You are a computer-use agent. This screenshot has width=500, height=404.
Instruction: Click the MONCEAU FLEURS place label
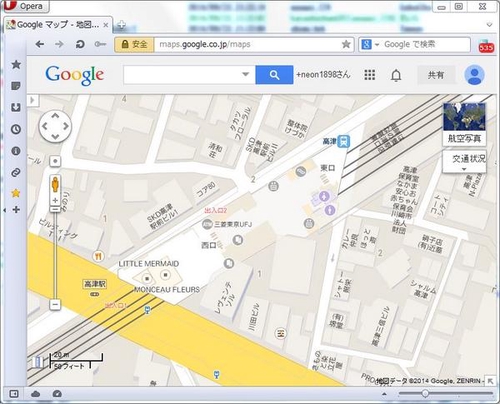(x=167, y=289)
